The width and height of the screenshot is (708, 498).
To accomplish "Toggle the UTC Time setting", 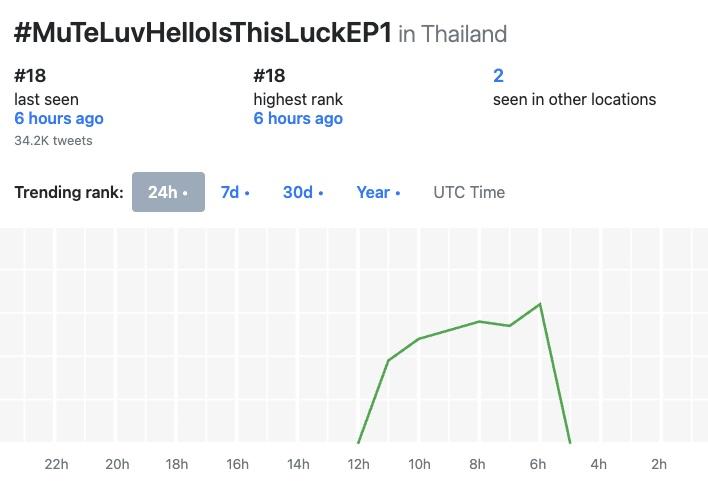I will [469, 192].
